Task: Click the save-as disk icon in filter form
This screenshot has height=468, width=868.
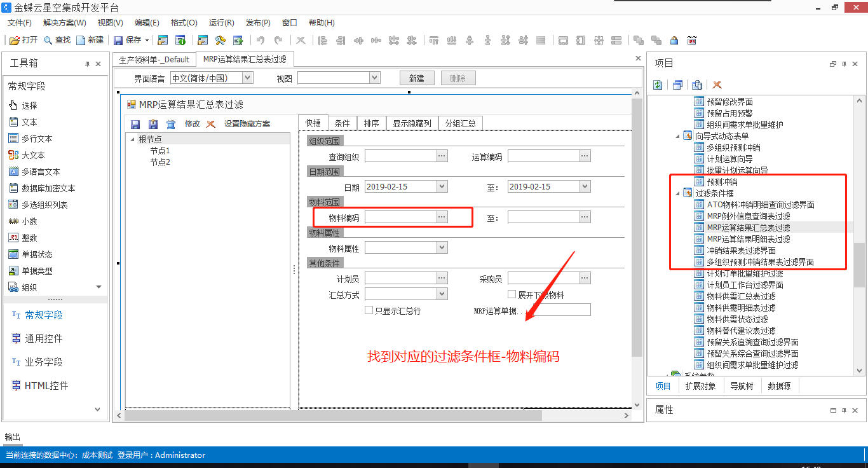Action: (x=153, y=124)
